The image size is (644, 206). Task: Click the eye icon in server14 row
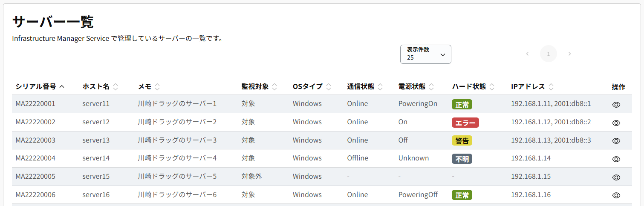point(616,159)
